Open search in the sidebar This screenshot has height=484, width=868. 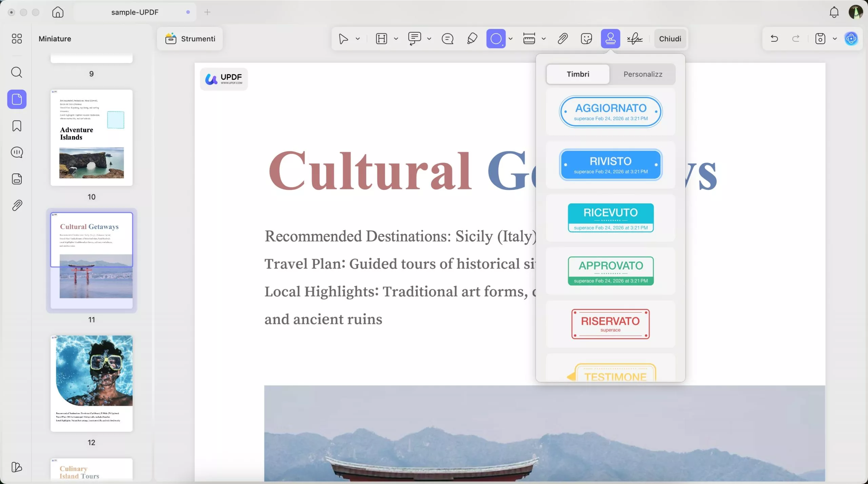coord(17,72)
